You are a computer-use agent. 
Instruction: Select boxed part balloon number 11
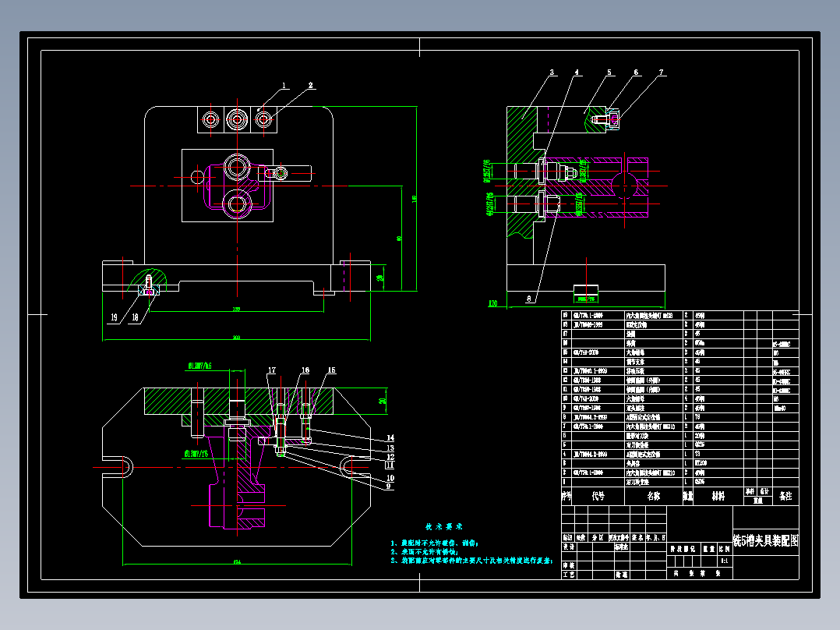(x=390, y=465)
